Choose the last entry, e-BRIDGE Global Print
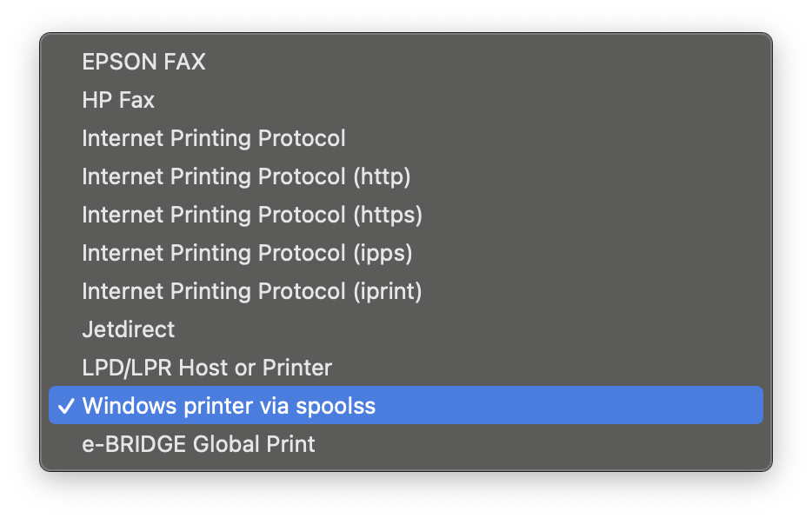 pyautogui.click(x=198, y=444)
